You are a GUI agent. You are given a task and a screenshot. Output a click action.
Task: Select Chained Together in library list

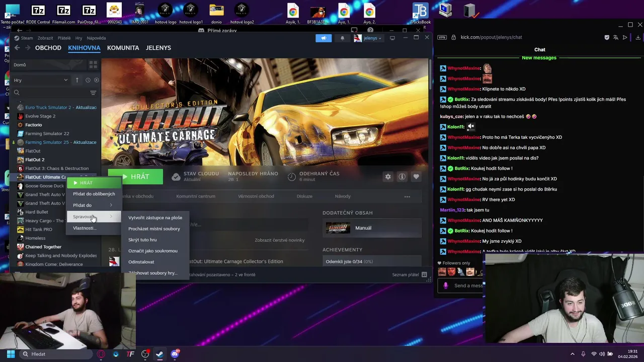[x=43, y=247]
